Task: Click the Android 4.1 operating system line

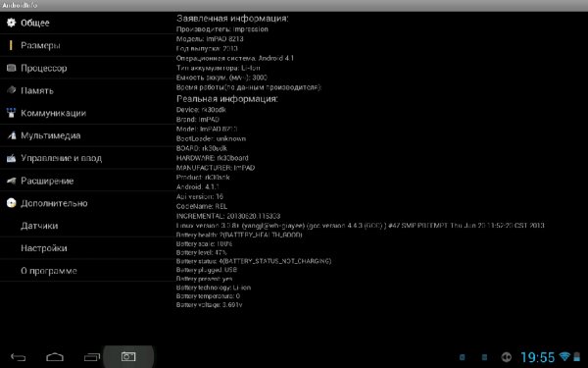Action: coord(235,58)
